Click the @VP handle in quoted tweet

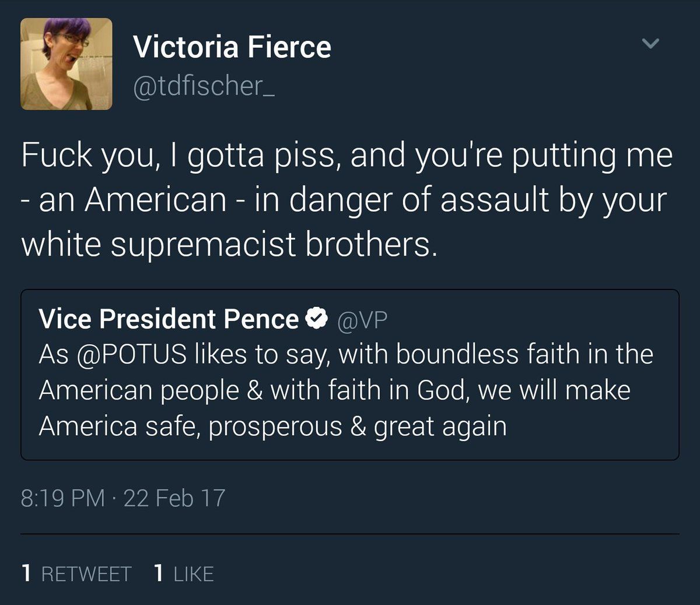[x=362, y=320]
